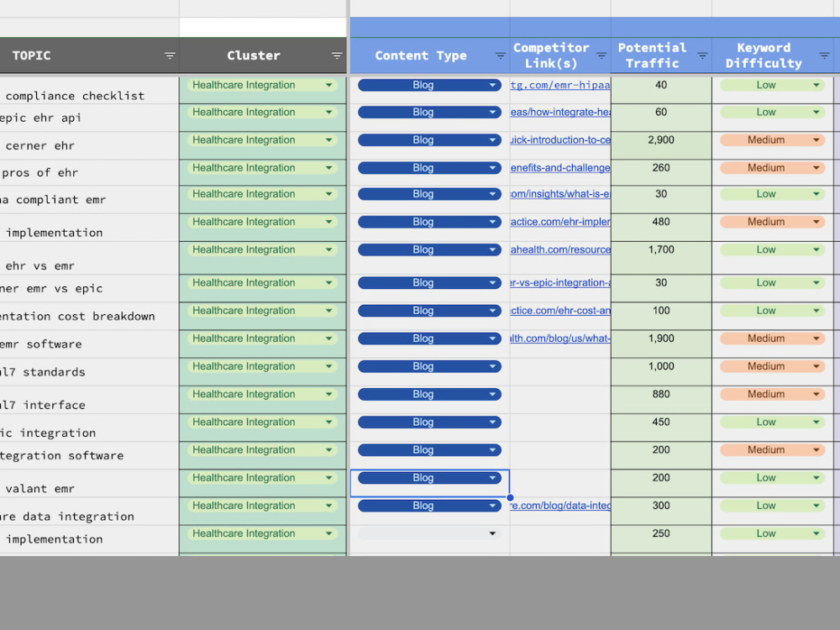
Task: Open Cluster dropdown for hl7 standards row
Action: coord(329,366)
